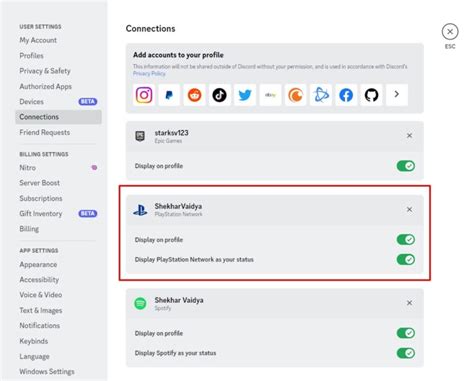Viewport: 474px width, 381px height.
Task: Click the Epic Games logo icon
Action: [x=140, y=136]
